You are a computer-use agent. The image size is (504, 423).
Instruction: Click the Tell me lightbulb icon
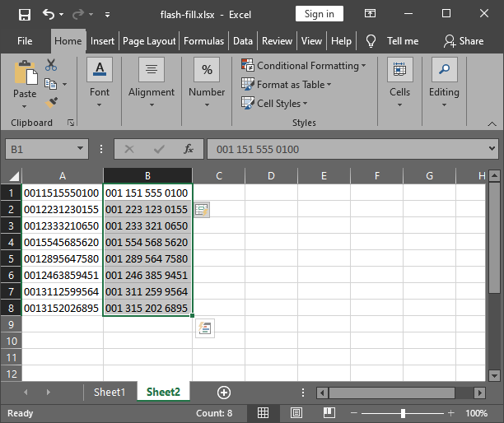click(371, 41)
